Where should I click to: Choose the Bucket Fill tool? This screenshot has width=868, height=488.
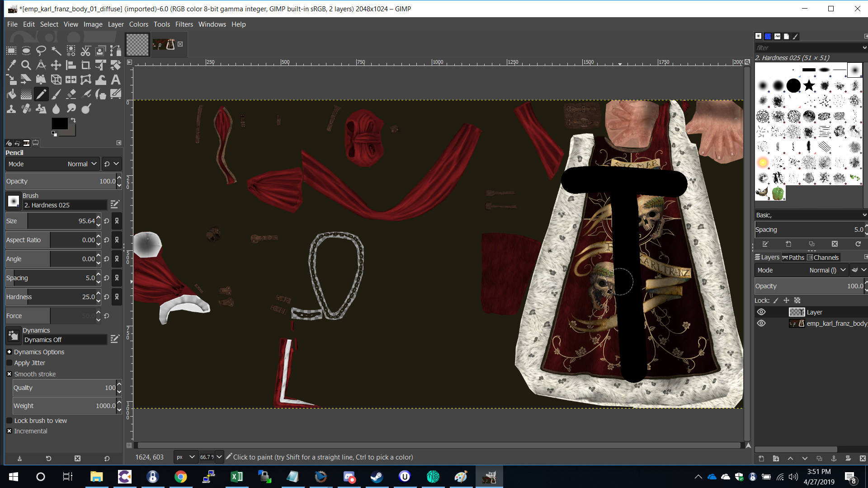11,94
